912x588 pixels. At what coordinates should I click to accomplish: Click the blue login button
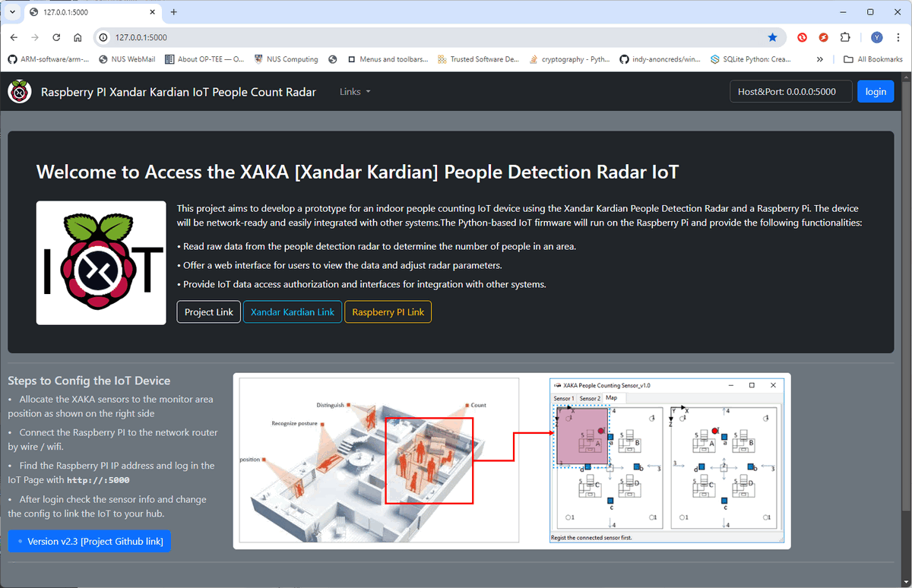point(876,92)
